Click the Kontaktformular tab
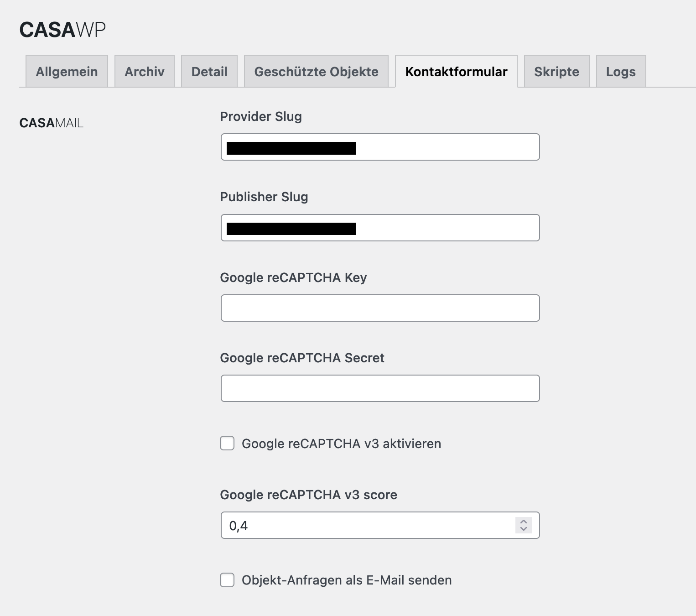Image resolution: width=696 pixels, height=616 pixels. point(456,71)
